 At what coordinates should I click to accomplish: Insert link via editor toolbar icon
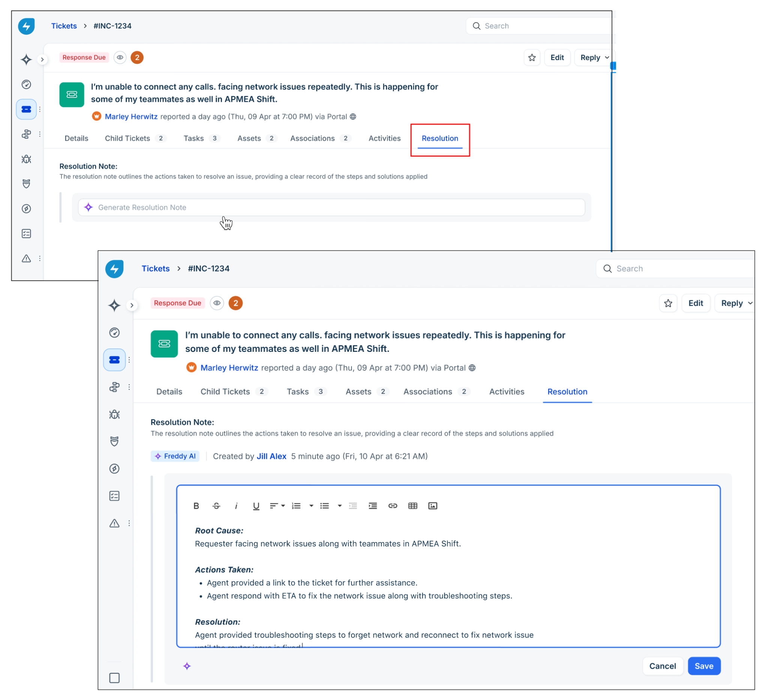tap(393, 506)
